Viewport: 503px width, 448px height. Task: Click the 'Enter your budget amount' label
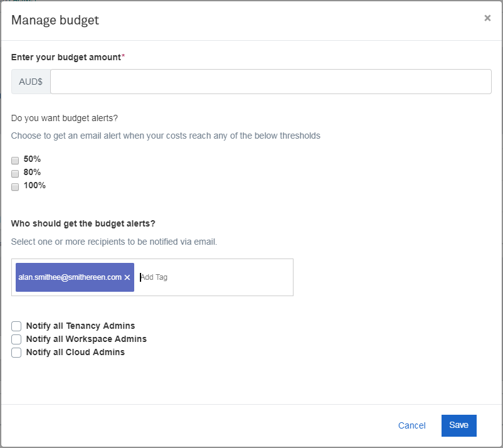66,57
